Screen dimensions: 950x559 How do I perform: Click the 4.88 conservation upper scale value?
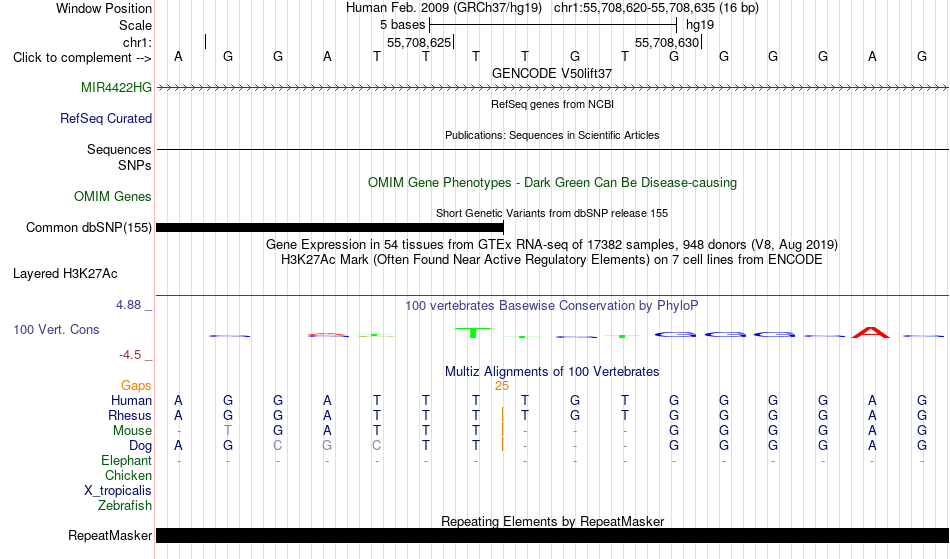click(128, 305)
